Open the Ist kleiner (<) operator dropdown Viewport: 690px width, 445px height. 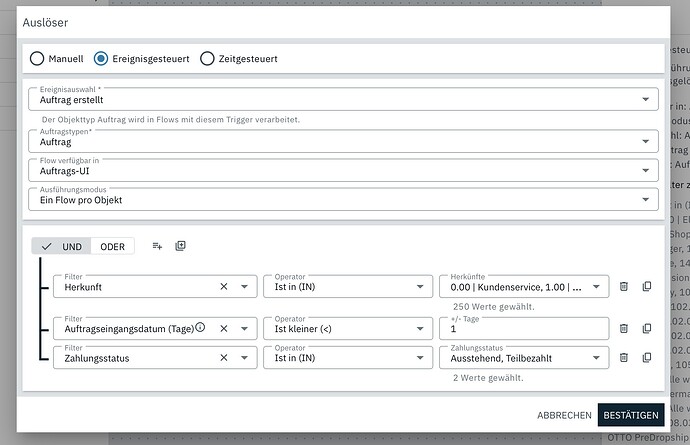(x=348, y=328)
